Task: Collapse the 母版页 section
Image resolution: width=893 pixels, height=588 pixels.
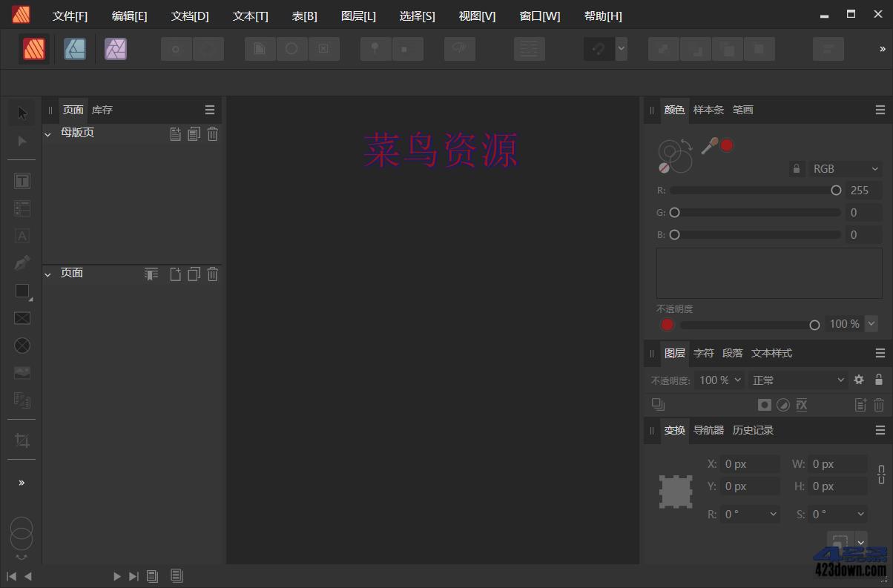Action: click(47, 133)
